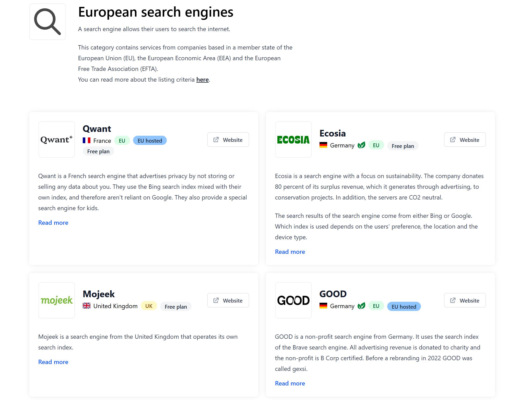532x400 pixels.
Task: Click the magnifying glass category icon
Action: pyautogui.click(x=48, y=22)
